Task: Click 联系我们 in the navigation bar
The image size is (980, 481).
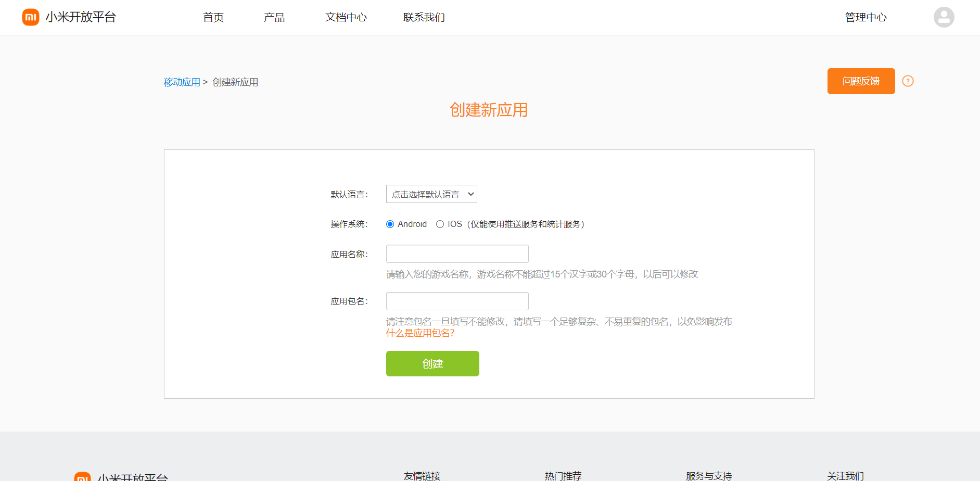Action: pyautogui.click(x=424, y=18)
